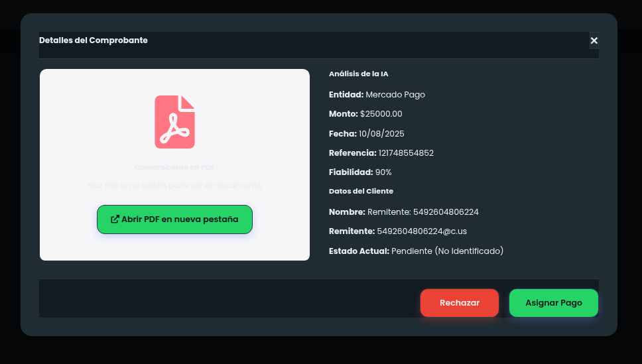Select the Referencia number 121748554852
Screen dimensions: 642x364
(x=405, y=153)
